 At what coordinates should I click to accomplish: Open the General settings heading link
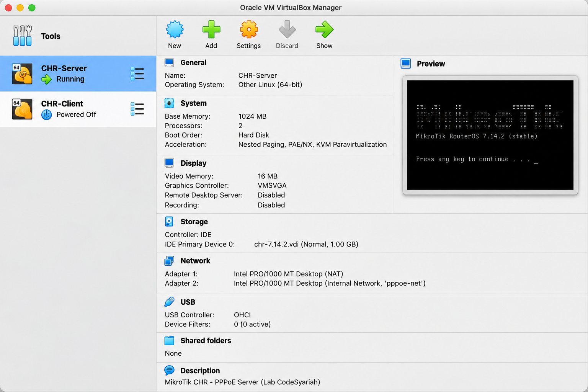[x=193, y=62]
